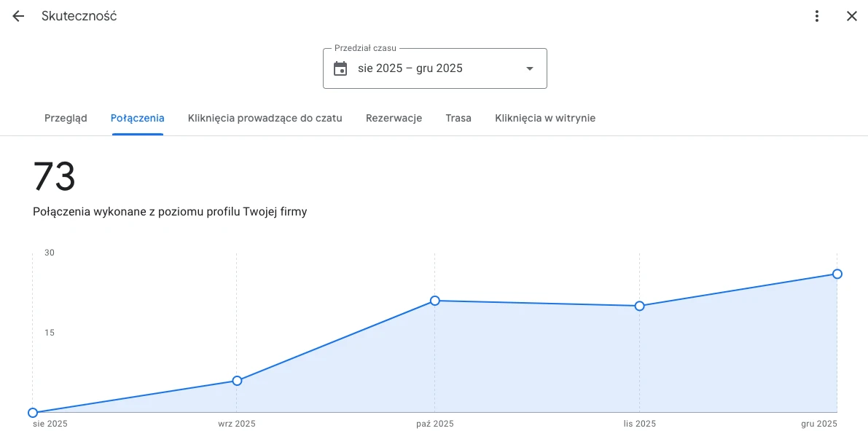The width and height of the screenshot is (868, 447).
Task: Click the sie 2025 data point on chart
Action: [33, 412]
